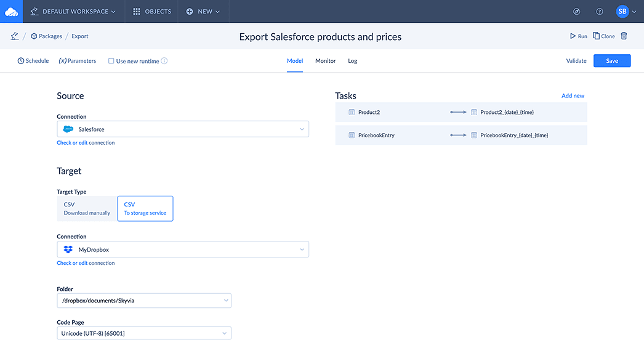Image resolution: width=644 pixels, height=340 pixels.
Task: Click the SB user avatar
Action: (x=622, y=12)
